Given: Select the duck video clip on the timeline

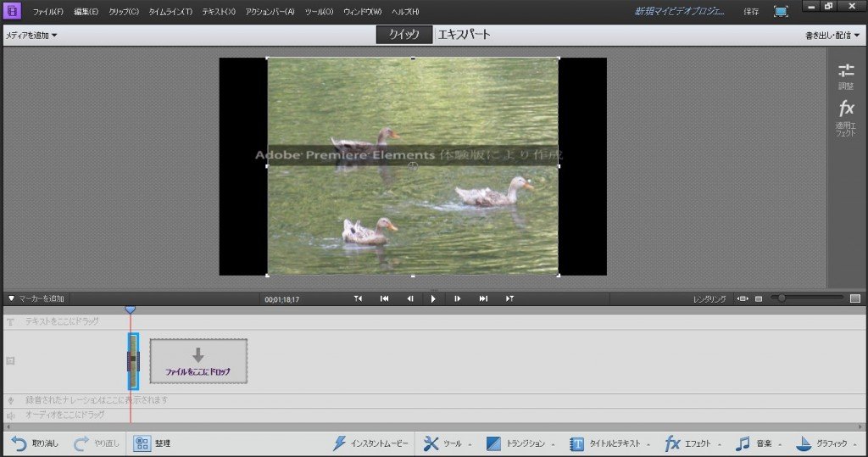Looking at the screenshot, I should click(x=133, y=361).
